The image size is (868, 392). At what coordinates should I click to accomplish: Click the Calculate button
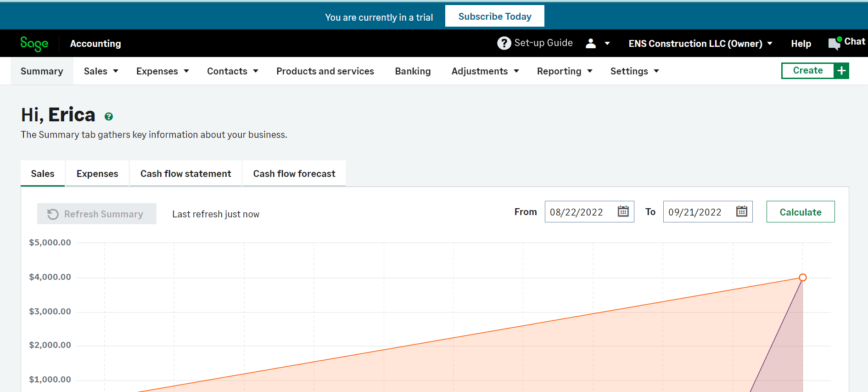coord(801,212)
